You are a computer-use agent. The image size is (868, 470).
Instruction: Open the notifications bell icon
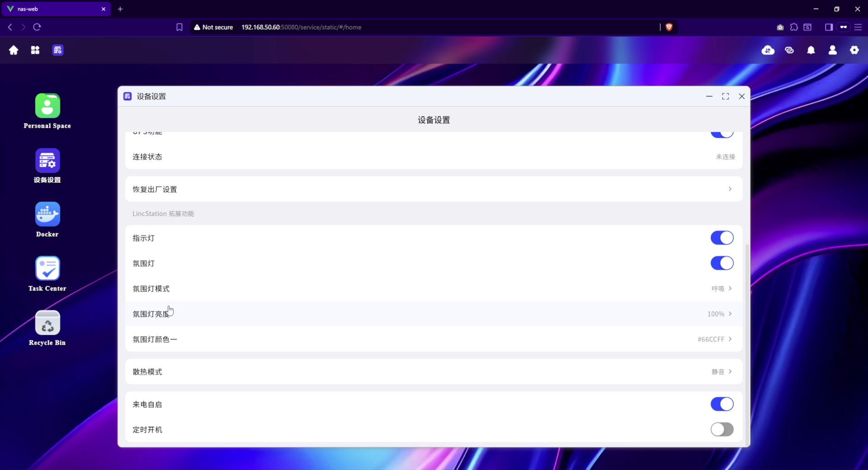(x=811, y=50)
